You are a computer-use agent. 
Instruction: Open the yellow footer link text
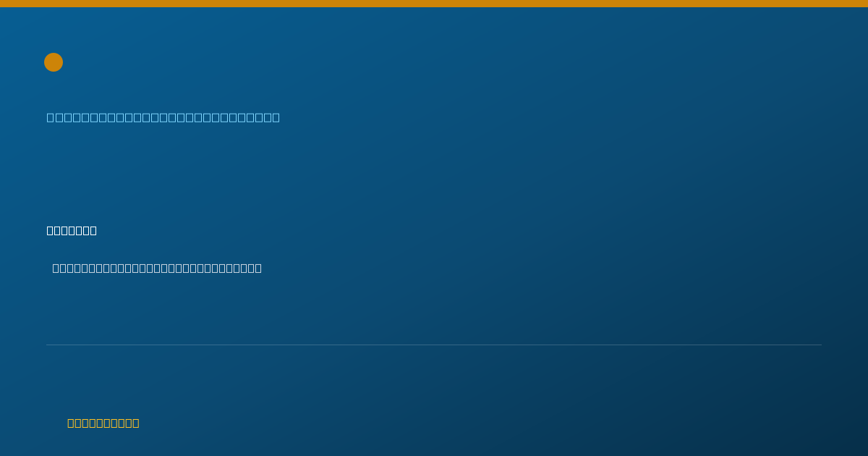point(103,423)
